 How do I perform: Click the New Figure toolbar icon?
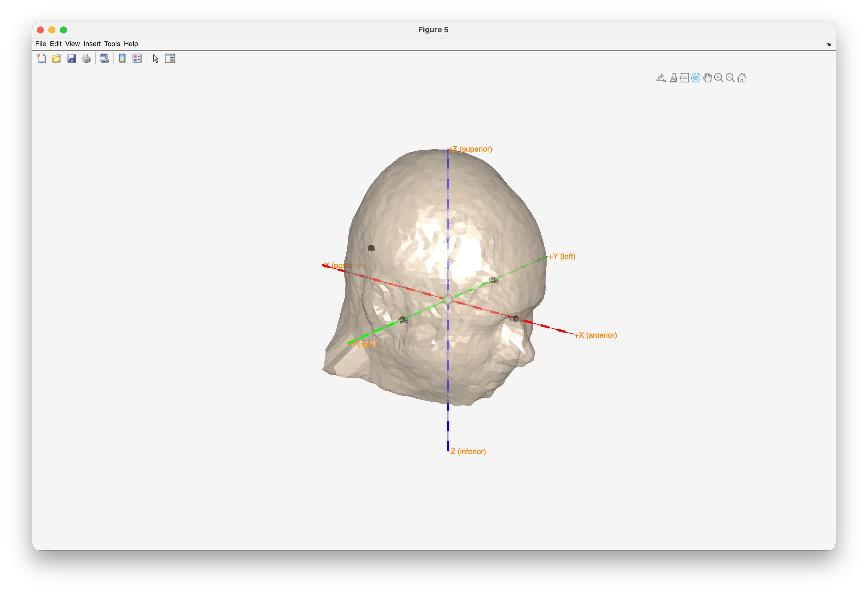[41, 58]
